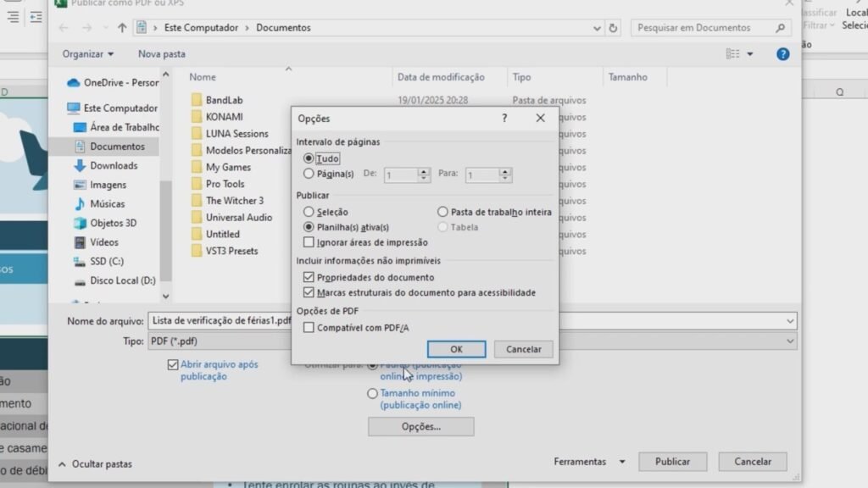Enable the Compatível com PDF/A checkbox
Viewport: 868px width, 488px height.
point(309,328)
